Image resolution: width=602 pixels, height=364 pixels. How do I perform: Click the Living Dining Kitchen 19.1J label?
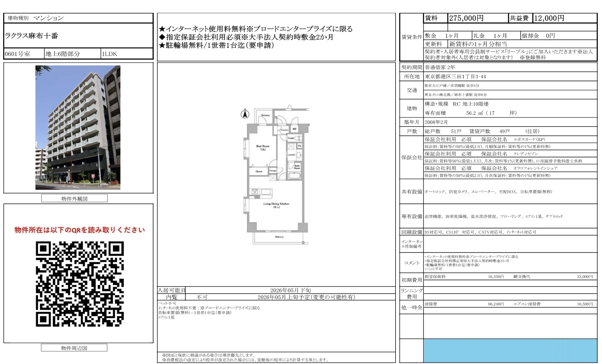276,205
